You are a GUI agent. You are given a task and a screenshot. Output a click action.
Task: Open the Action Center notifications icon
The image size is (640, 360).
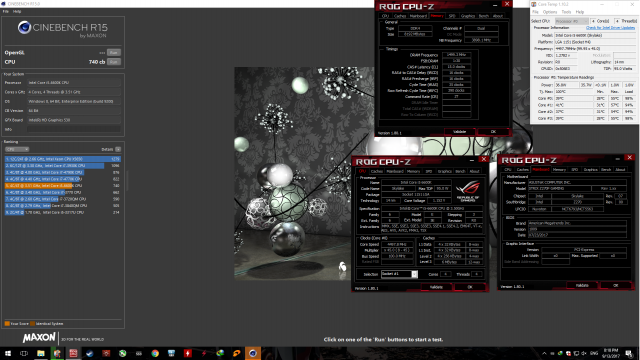[x=629, y=353]
